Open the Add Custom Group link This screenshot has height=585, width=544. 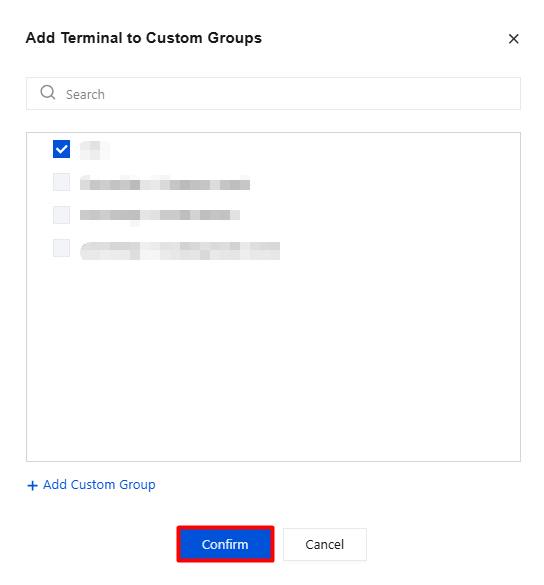pos(91,485)
